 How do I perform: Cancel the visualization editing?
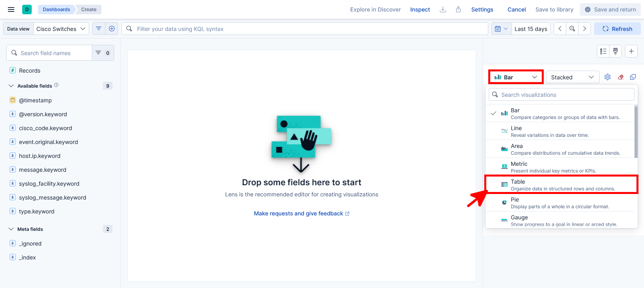[517, 10]
